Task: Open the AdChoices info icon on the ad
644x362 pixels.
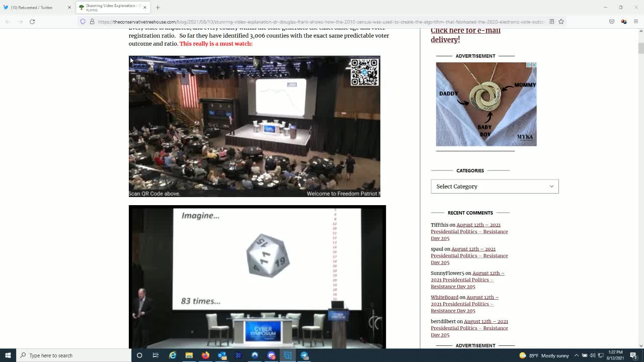Action: click(530, 65)
